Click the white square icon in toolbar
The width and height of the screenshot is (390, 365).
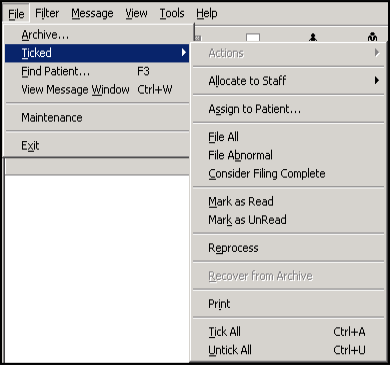tap(253, 37)
